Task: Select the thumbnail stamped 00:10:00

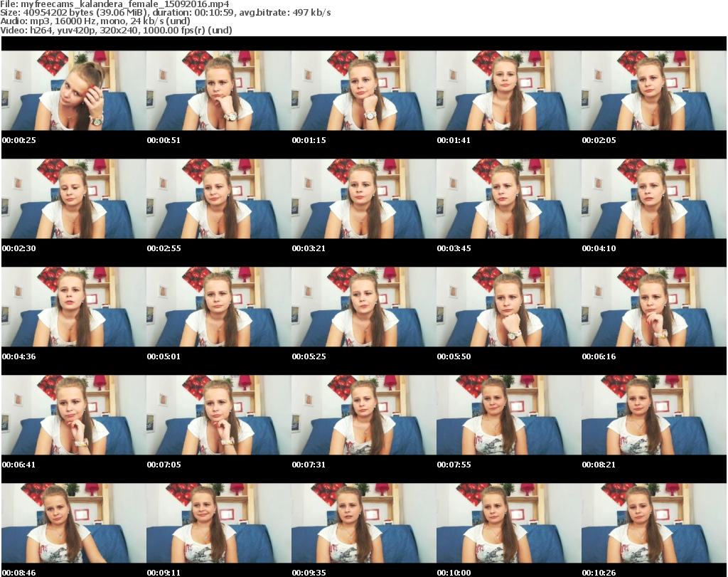Action: click(x=508, y=524)
